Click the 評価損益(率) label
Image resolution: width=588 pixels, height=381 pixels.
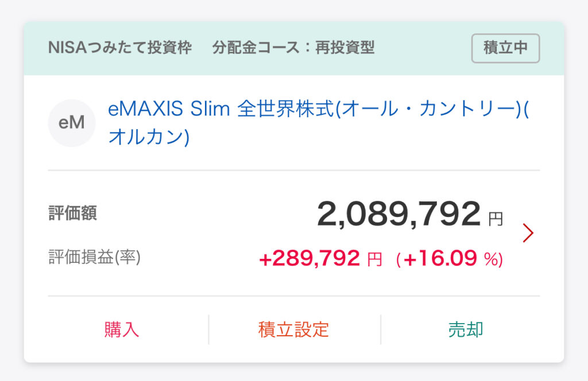(x=95, y=257)
